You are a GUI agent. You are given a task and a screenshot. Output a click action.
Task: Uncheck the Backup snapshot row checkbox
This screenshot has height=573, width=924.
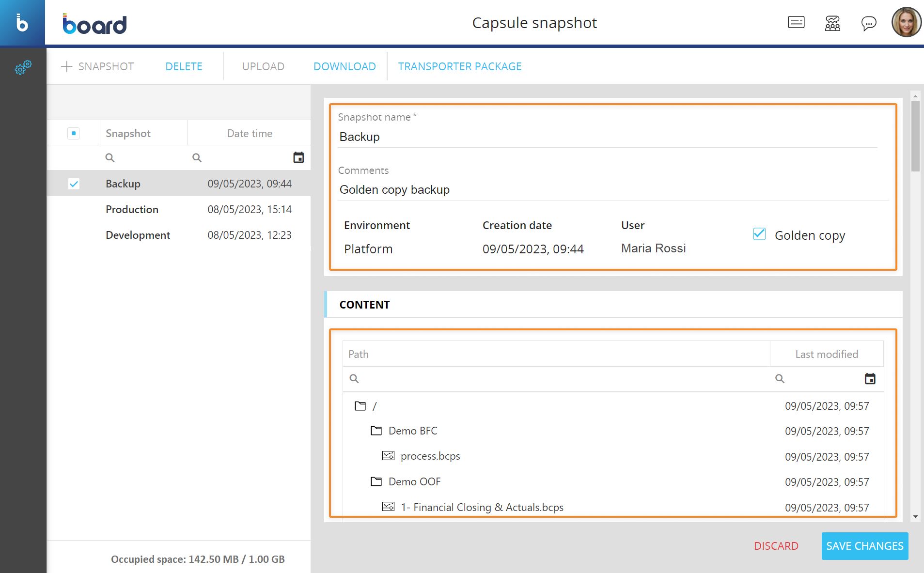[74, 184]
